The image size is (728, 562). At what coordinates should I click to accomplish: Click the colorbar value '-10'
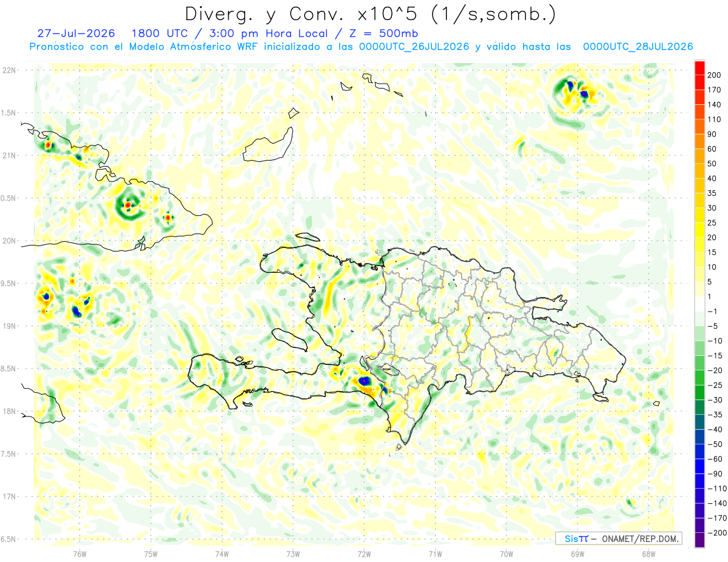tap(715, 341)
